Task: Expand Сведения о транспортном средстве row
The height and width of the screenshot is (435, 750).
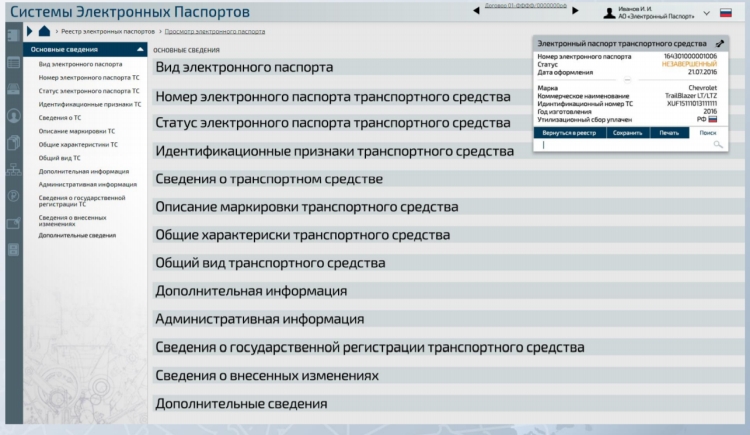Action: [448, 179]
